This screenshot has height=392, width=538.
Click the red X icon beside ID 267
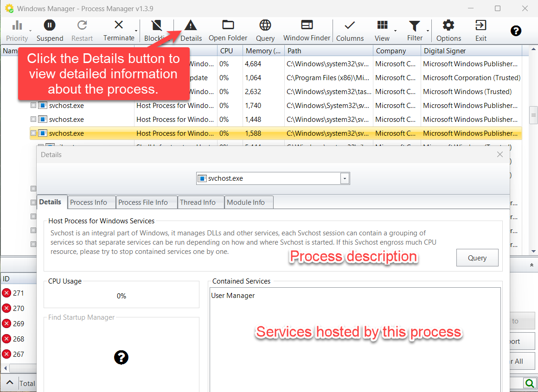point(6,354)
